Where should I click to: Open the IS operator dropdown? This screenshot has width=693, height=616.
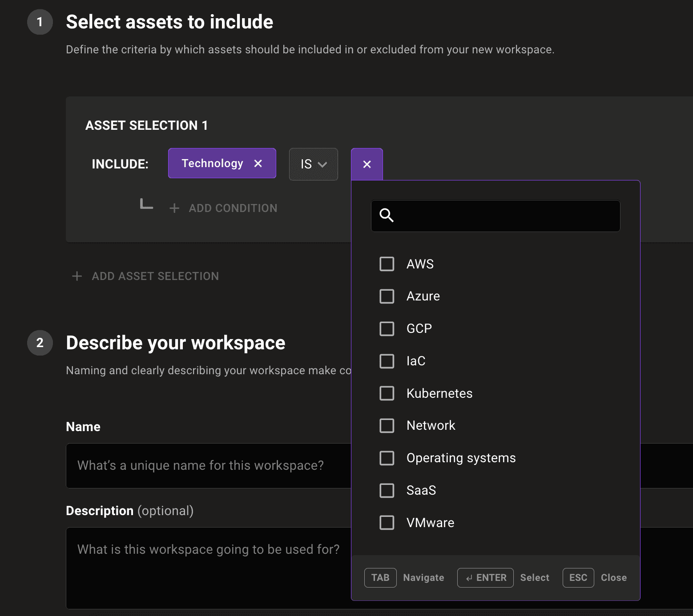tap(313, 164)
